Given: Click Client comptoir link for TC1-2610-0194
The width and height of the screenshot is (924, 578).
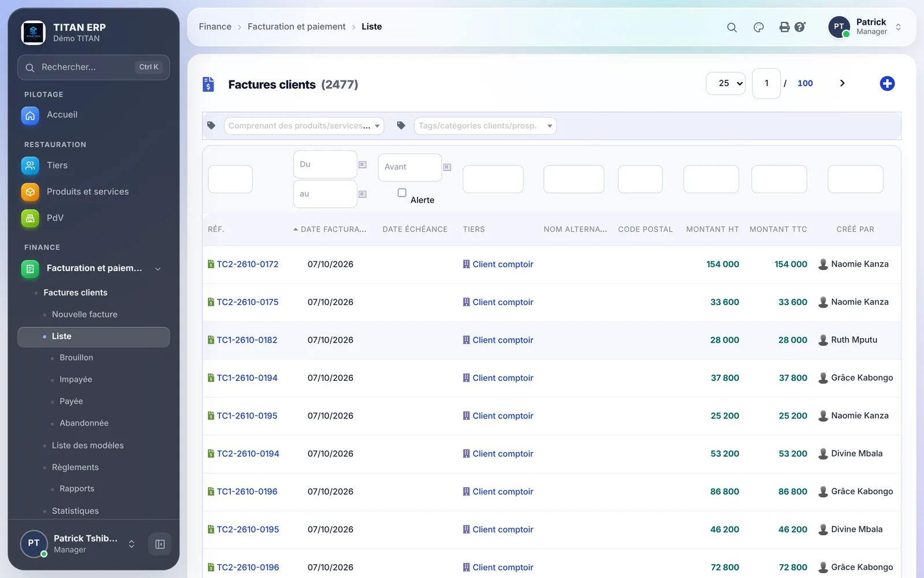Looking at the screenshot, I should point(503,378).
